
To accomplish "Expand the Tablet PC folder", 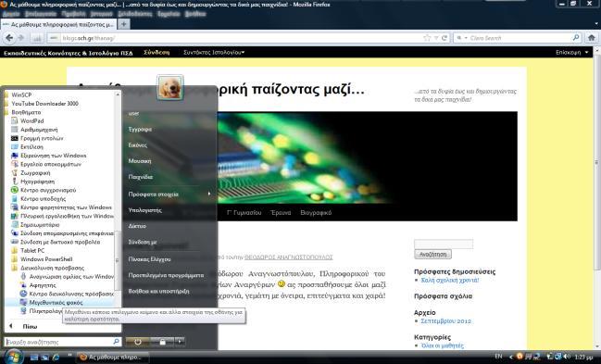I will tap(28, 250).
